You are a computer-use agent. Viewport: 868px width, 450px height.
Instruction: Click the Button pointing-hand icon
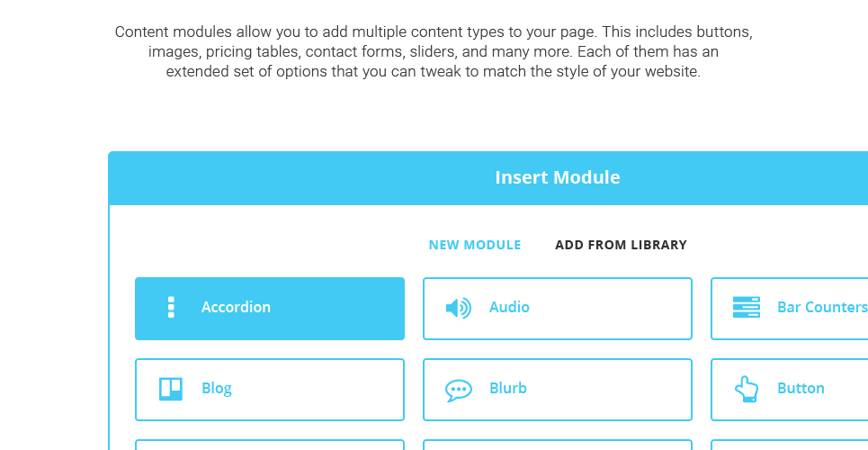click(747, 389)
